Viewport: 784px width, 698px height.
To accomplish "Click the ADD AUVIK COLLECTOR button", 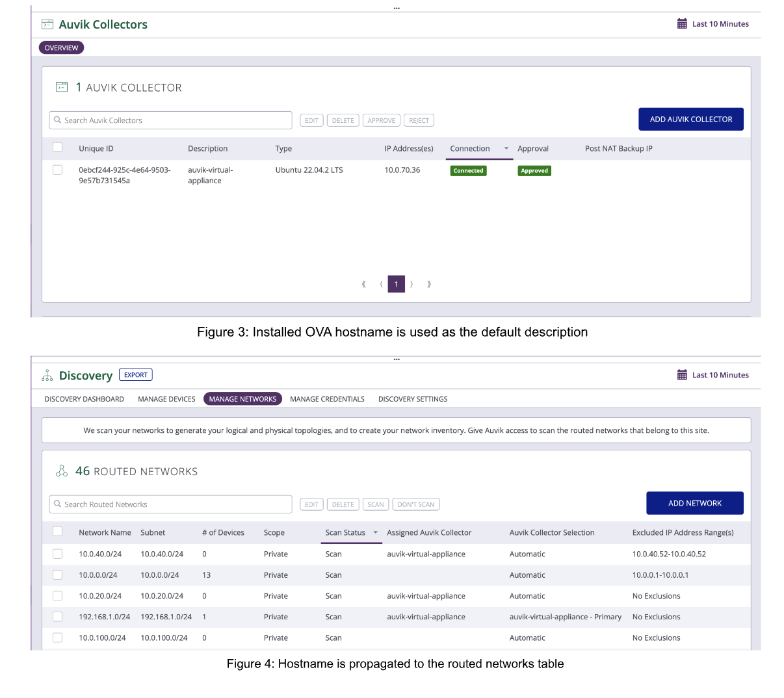I will click(x=691, y=120).
